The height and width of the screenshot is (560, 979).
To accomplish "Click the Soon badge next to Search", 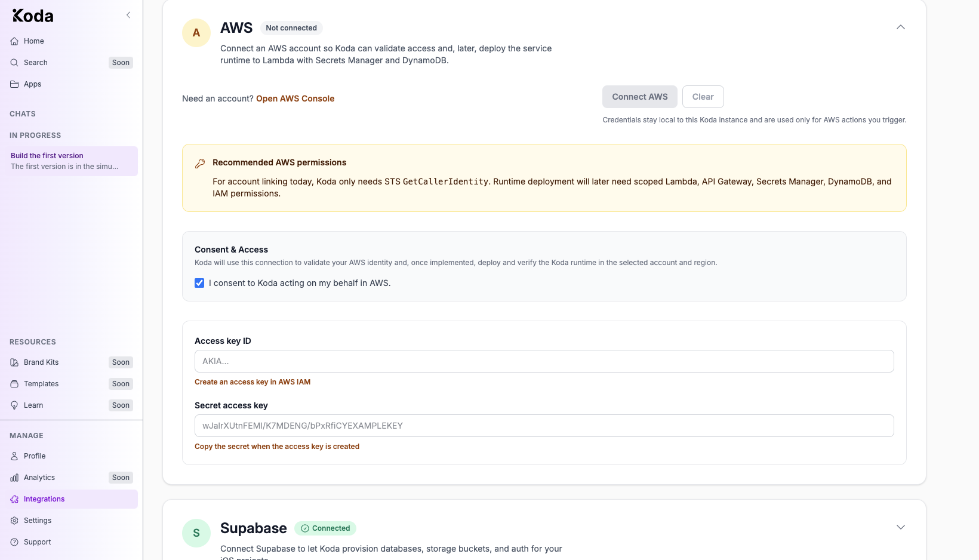I will [x=121, y=63].
